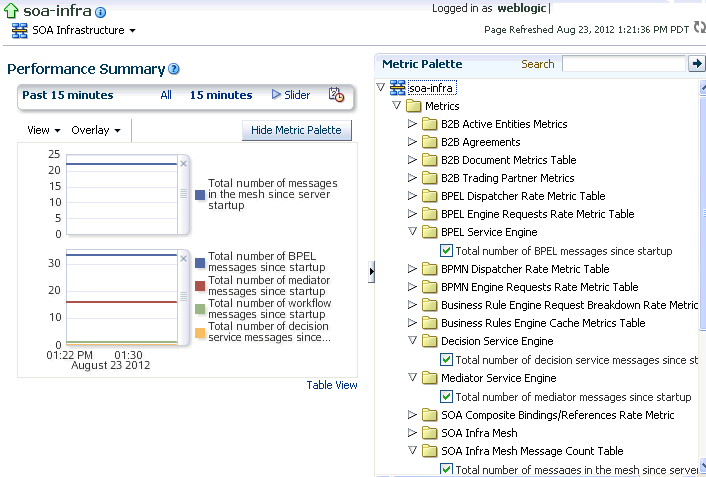
Task: Click the search go arrow button
Action: (697, 64)
